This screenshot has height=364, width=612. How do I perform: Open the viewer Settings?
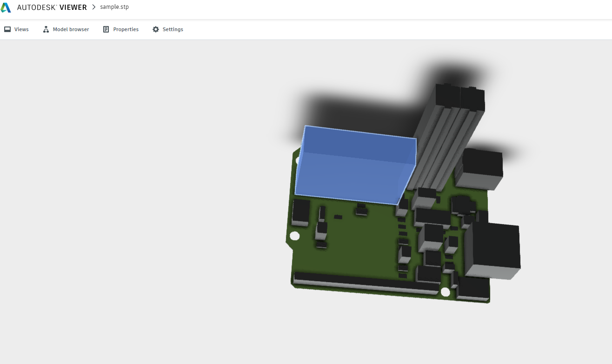click(x=168, y=29)
